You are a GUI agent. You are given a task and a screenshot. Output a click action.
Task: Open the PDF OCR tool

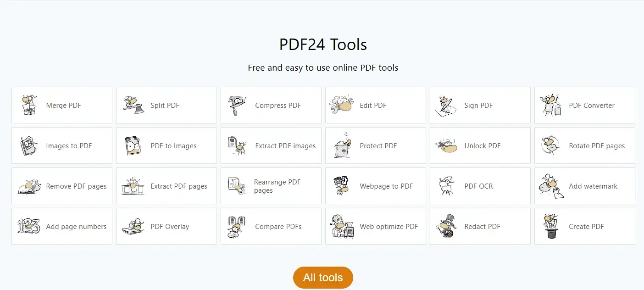pyautogui.click(x=480, y=186)
